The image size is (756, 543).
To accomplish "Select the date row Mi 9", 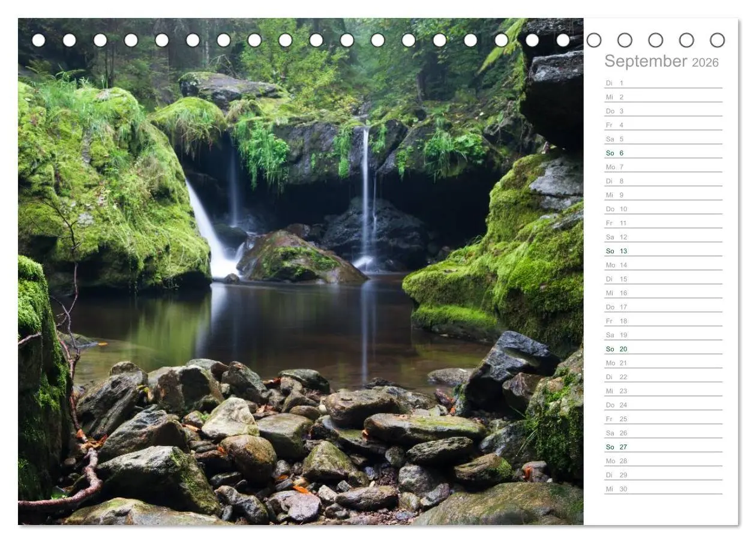I will 663,195.
